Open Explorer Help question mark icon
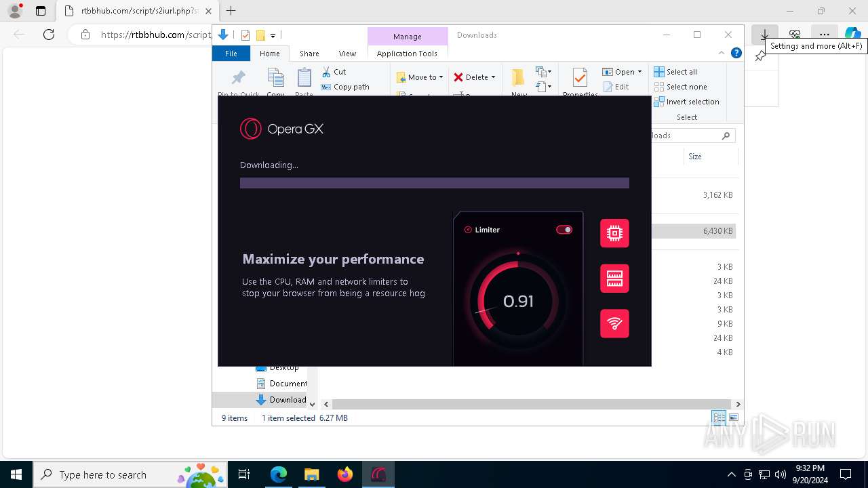The image size is (868, 488). [x=736, y=53]
